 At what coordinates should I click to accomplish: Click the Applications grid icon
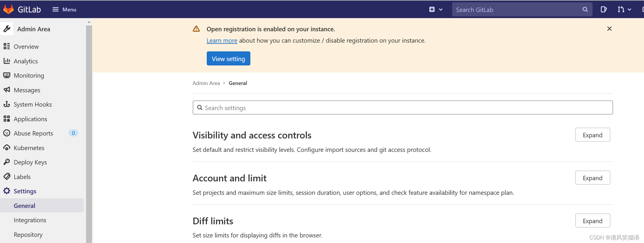(7, 119)
